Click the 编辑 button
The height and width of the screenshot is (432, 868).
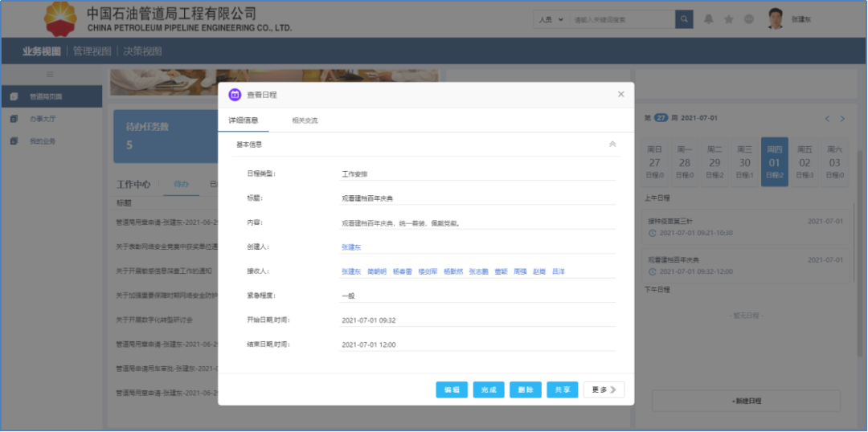coord(452,389)
